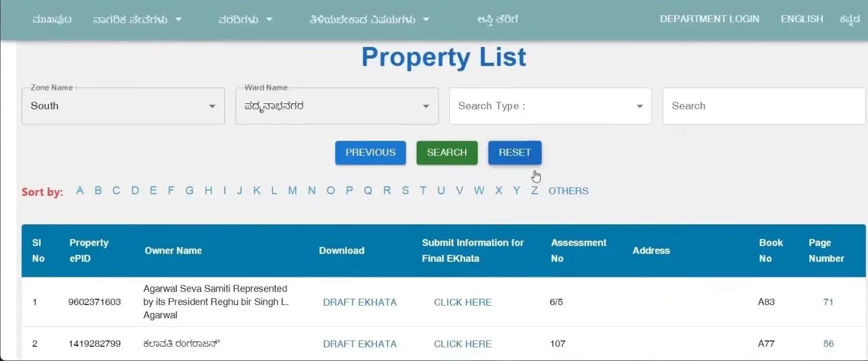868x361 pixels.
Task: Click the PREVIOUS button
Action: point(371,153)
